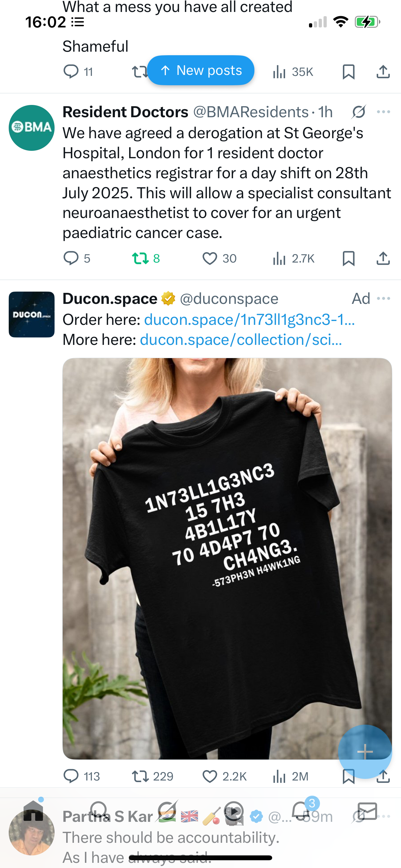Reply to the Resident Doctors post

77,258
